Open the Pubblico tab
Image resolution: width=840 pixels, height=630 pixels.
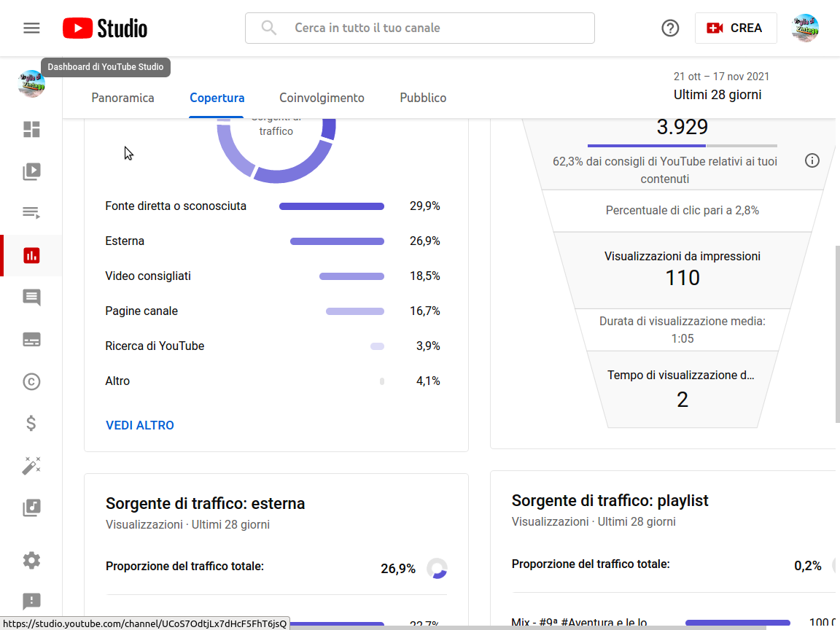423,98
